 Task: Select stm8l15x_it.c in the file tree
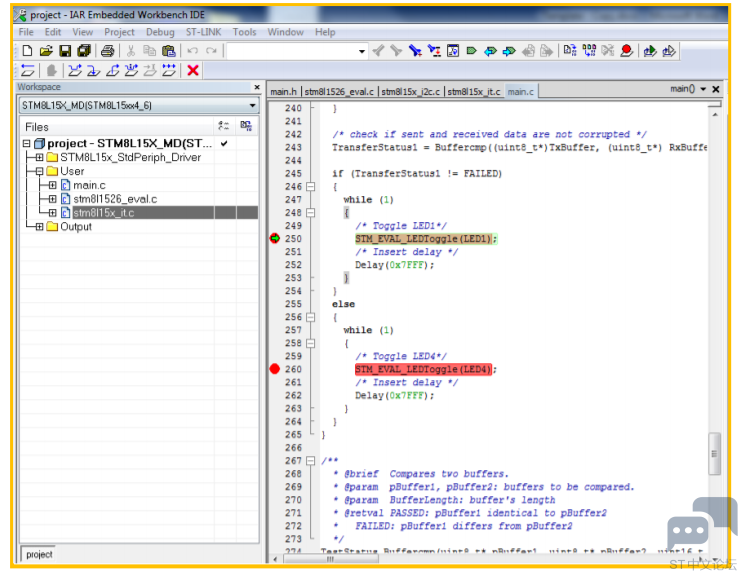104,213
